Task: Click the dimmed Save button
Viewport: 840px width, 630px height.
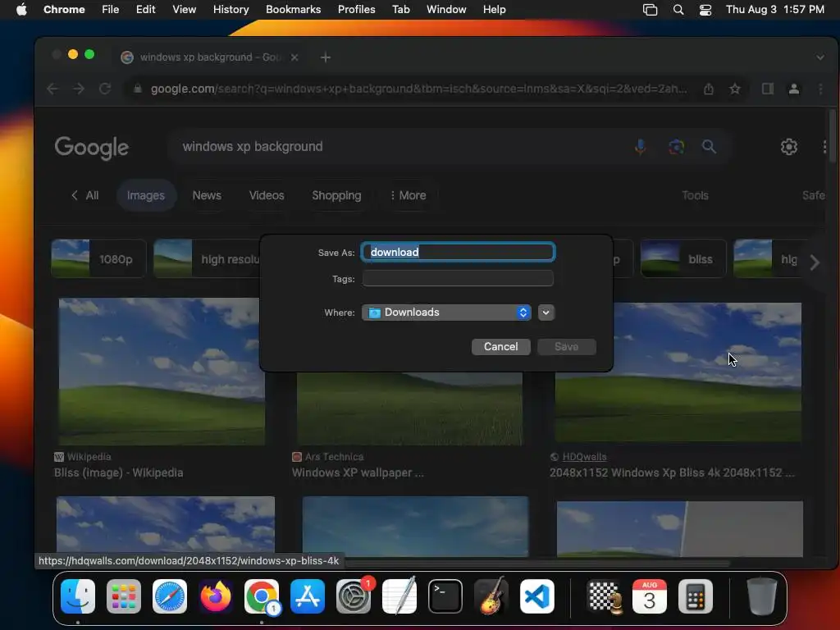Action: (x=567, y=347)
